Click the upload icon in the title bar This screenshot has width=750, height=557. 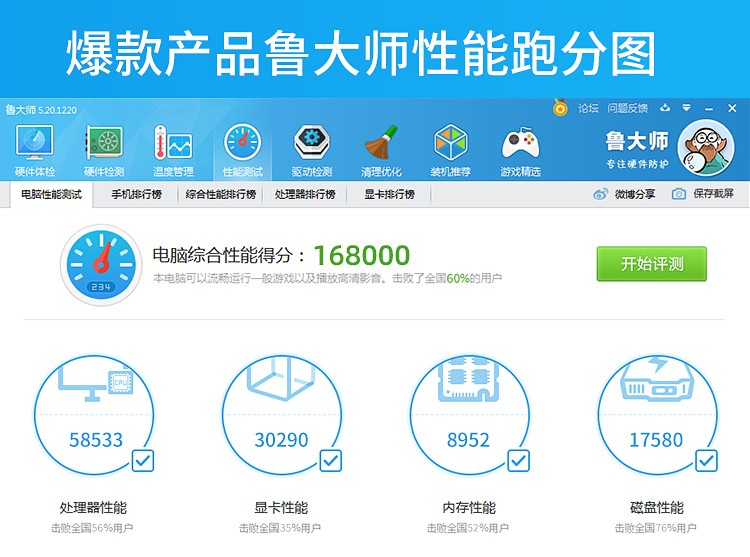click(664, 108)
